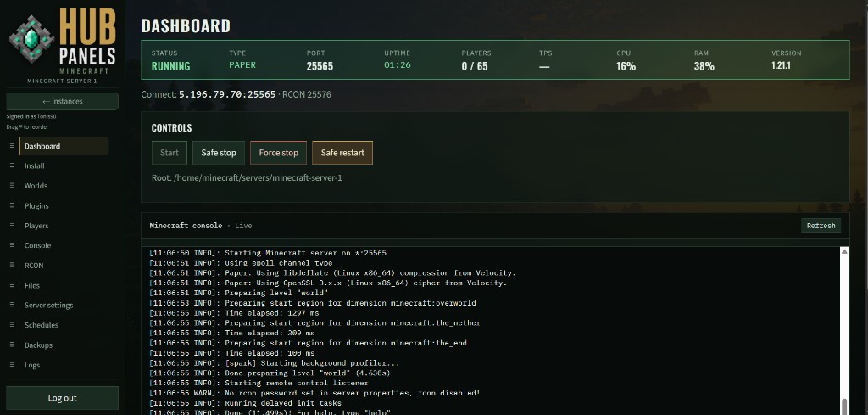Click the connect address 5.196.79.70:25565
Viewport: 868px width, 415px height.
[x=227, y=94]
